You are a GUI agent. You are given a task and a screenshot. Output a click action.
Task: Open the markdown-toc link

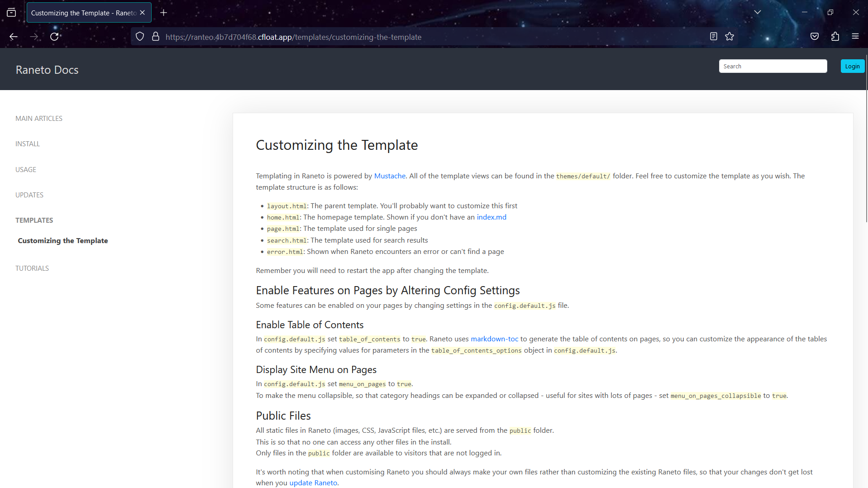494,339
